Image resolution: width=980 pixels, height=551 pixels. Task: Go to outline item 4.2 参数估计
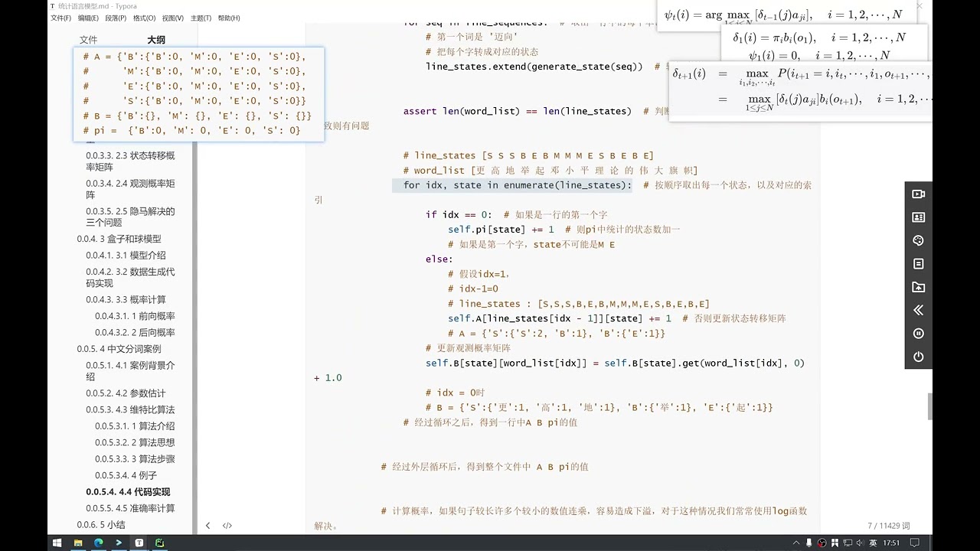(126, 393)
